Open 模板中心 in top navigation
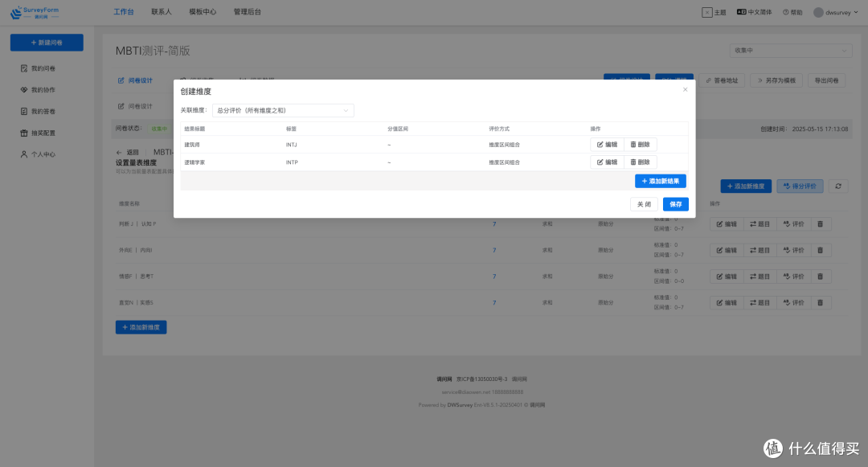The height and width of the screenshot is (467, 868). 203,11
